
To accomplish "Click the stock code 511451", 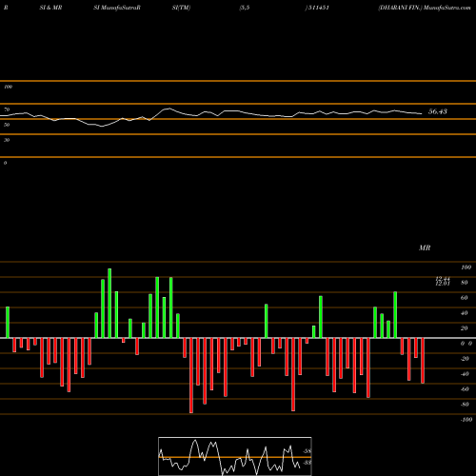I will tap(318, 8).
